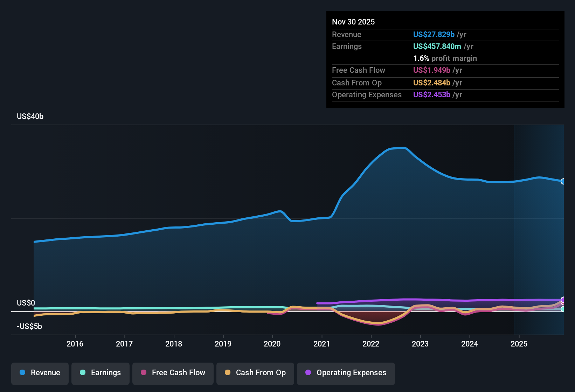Click the revenue peak near 2022 on chart
The height and width of the screenshot is (392, 575).
(397, 148)
